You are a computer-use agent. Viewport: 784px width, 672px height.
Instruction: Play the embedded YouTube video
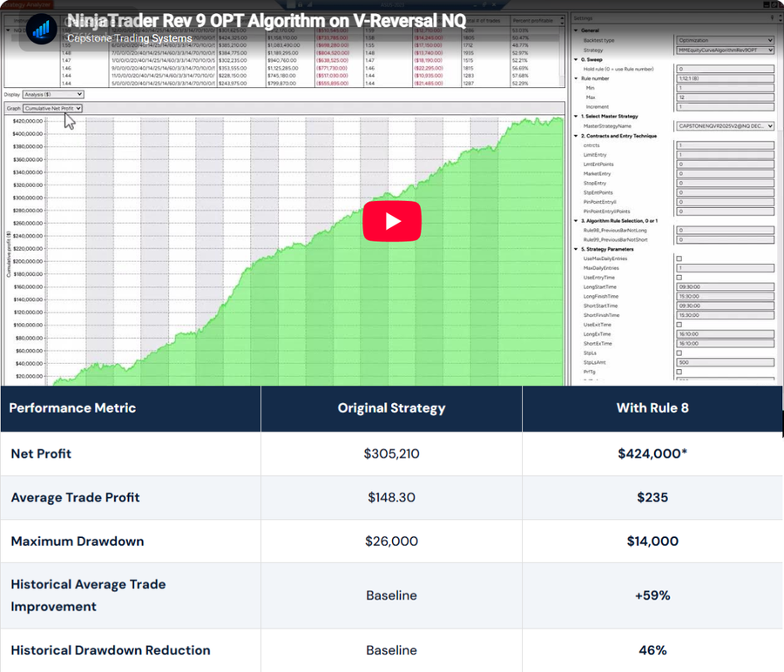(x=392, y=221)
